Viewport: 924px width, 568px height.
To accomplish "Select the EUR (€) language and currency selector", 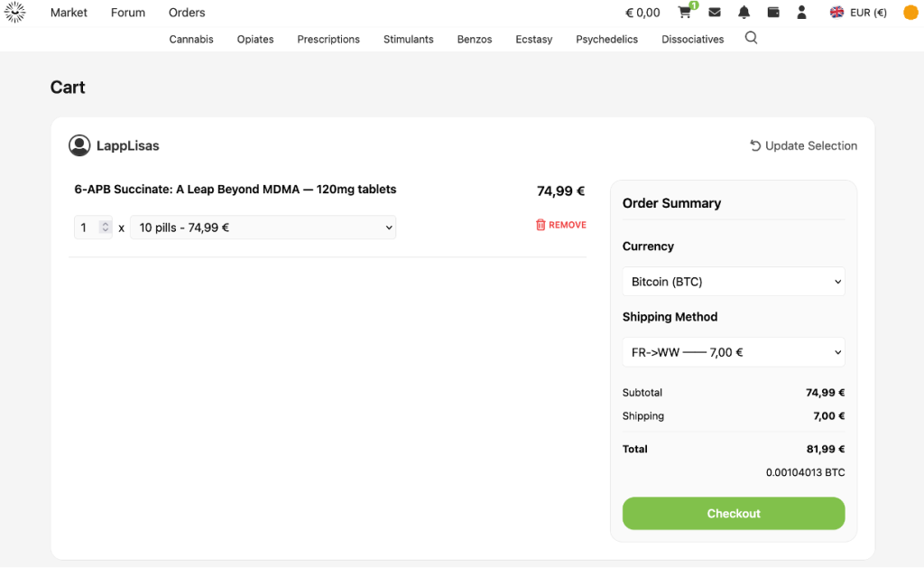I will click(858, 13).
